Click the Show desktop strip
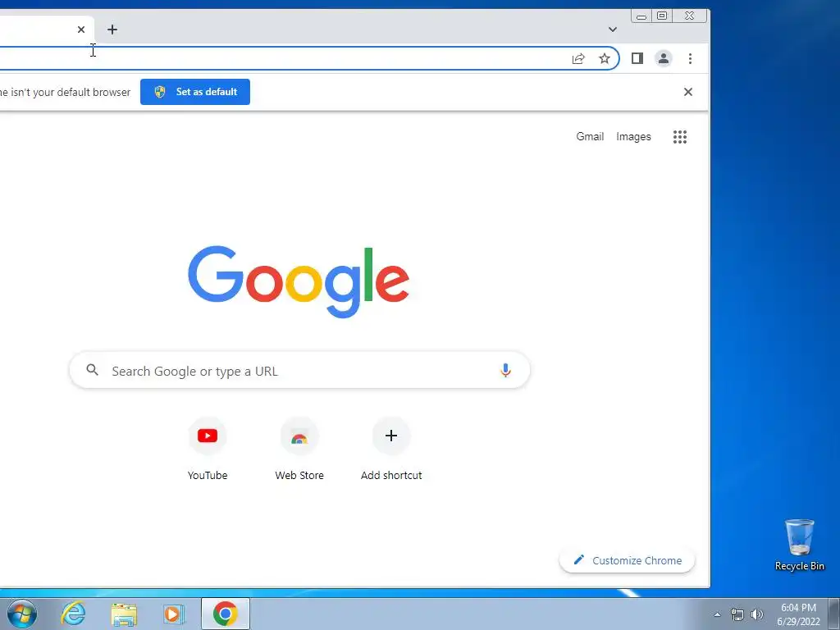Viewport: 840px width, 630px height. [834, 614]
